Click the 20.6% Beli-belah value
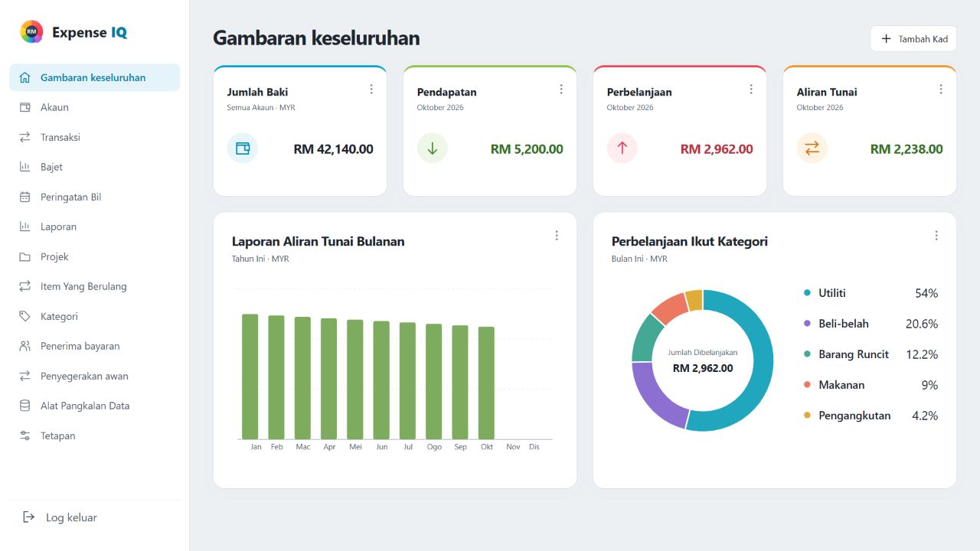The height and width of the screenshot is (551, 980). 922,324
